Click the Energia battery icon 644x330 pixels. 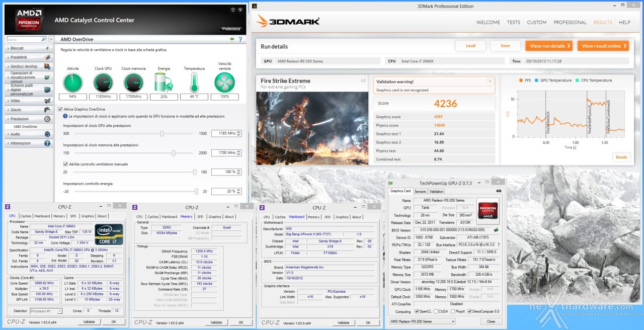click(x=164, y=82)
